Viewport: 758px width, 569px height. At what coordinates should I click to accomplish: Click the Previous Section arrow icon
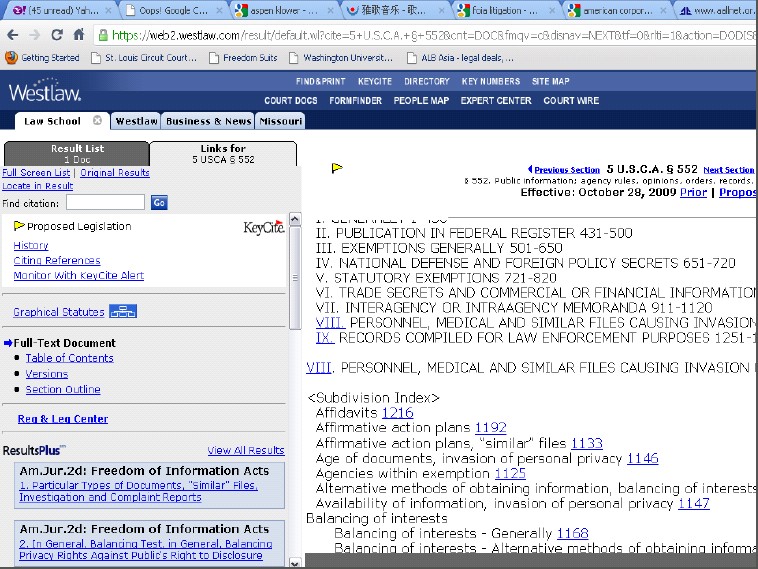coord(530,169)
